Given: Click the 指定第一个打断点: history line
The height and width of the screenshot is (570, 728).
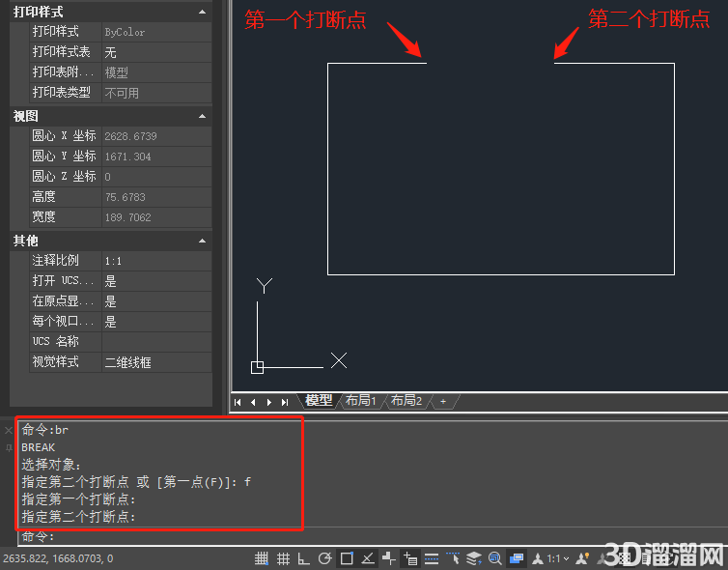Looking at the screenshot, I should 78,499.
